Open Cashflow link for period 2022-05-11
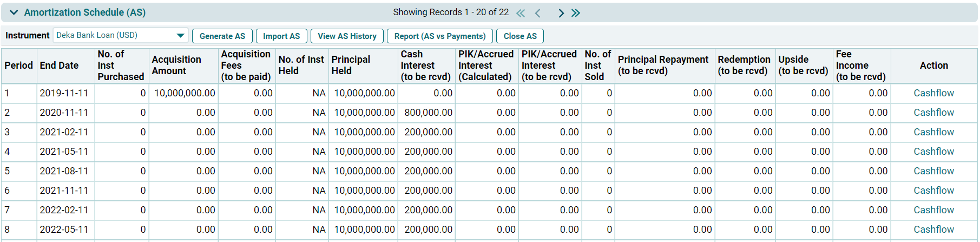 pyautogui.click(x=933, y=230)
